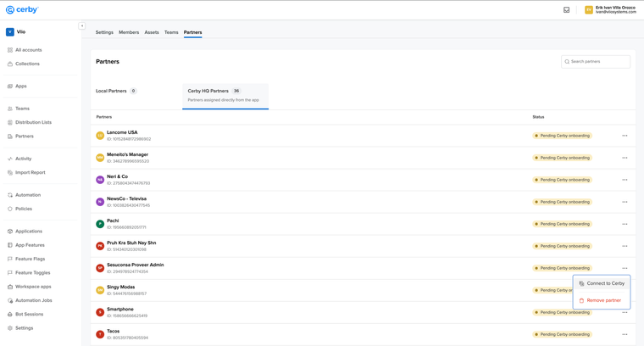Image resolution: width=644 pixels, height=346 pixels.
Task: Open options menu for Pruh Kra Stuh Nay Shn
Action: tap(625, 246)
